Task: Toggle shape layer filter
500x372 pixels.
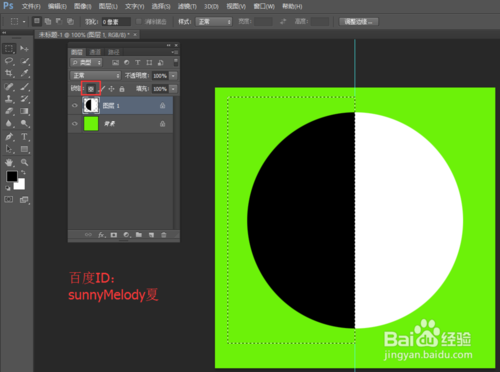Action: (149, 62)
